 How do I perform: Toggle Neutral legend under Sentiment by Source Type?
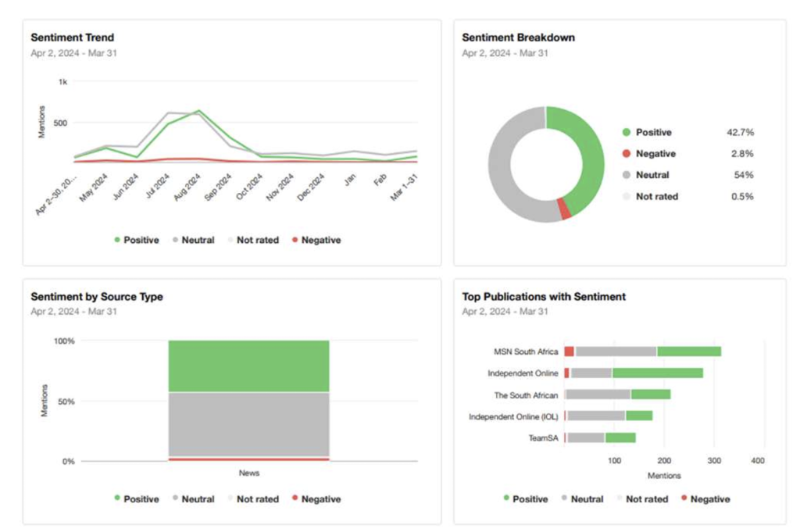click(x=192, y=499)
